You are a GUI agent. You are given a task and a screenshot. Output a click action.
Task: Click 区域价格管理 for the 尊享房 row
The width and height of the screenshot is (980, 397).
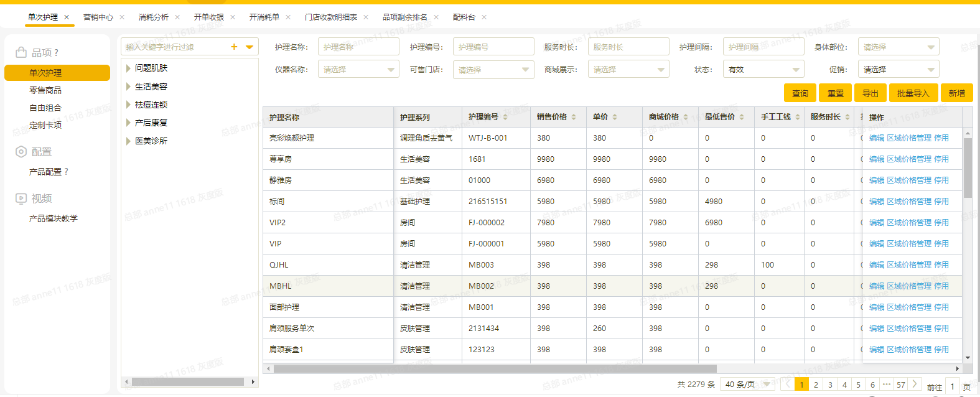[909, 159]
